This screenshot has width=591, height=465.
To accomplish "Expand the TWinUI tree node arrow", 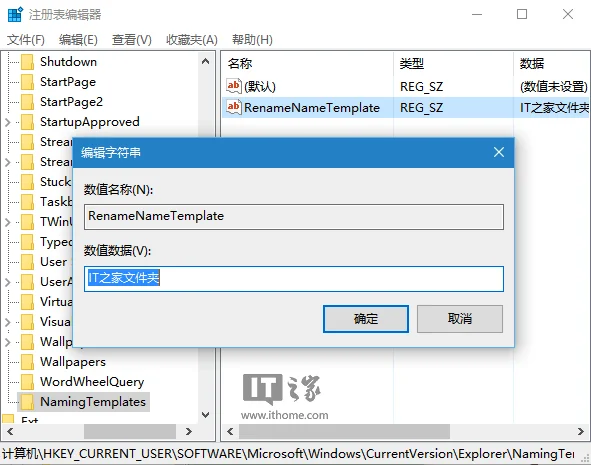I will coord(8,222).
